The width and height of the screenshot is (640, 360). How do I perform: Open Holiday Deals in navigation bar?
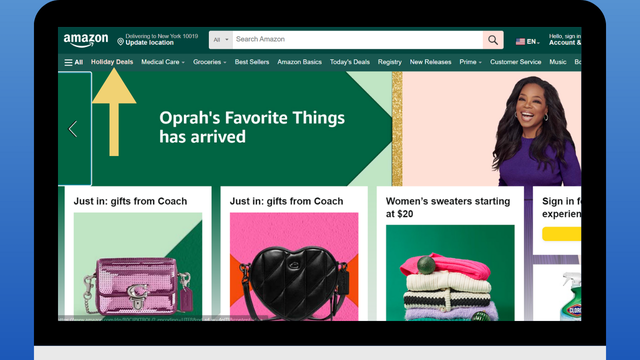click(112, 62)
